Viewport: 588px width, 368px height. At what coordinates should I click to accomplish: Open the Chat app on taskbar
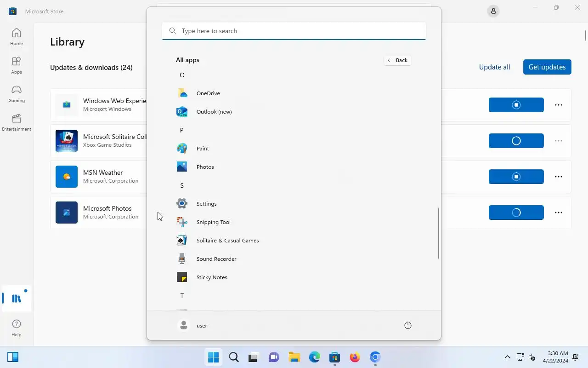tap(274, 357)
